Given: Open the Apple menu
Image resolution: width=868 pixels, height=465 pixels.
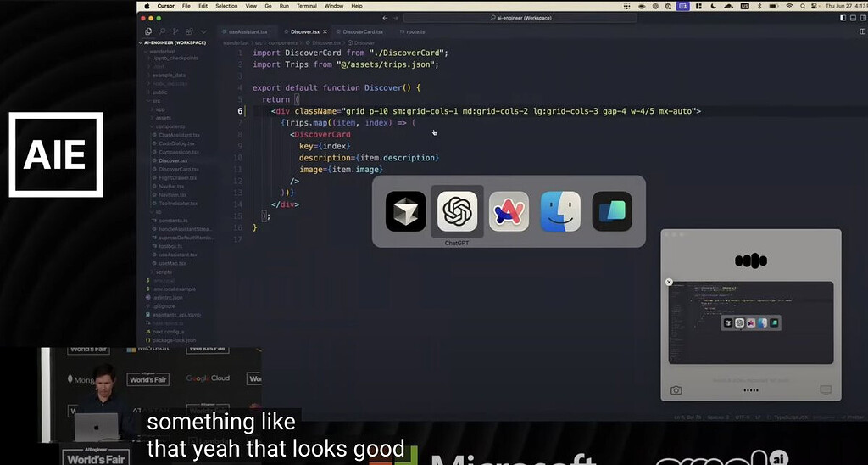Looking at the screenshot, I should point(147,6).
